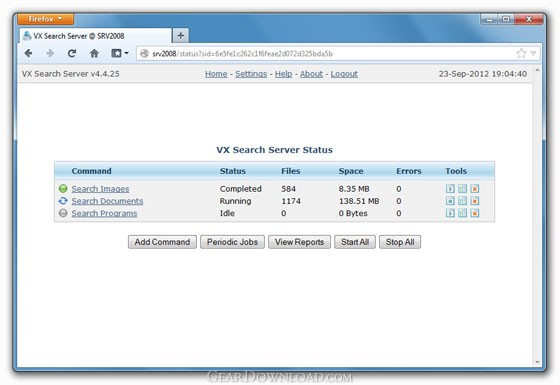Click the Idle status text
This screenshot has height=385, width=560.
click(x=227, y=213)
